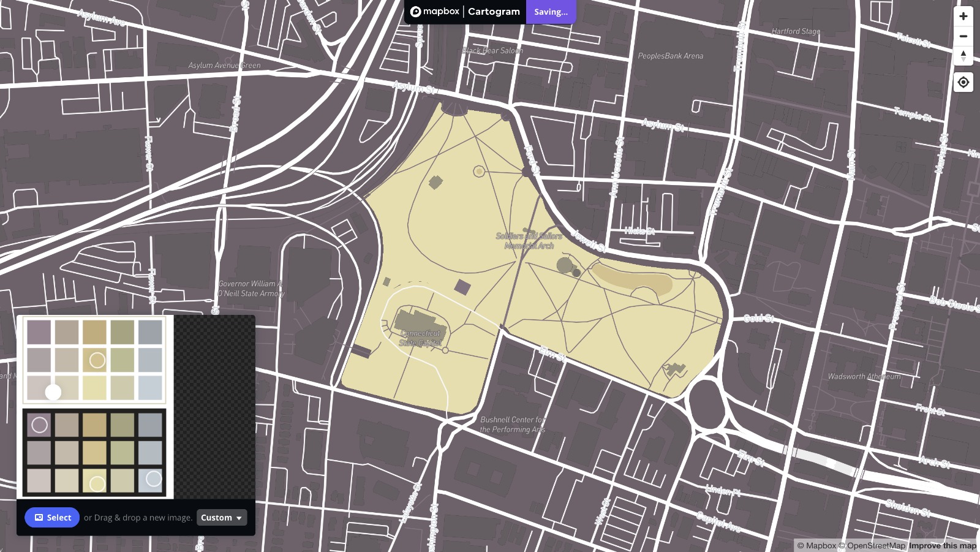Zoom out of the map
This screenshot has height=552, width=980.
pos(963,36)
